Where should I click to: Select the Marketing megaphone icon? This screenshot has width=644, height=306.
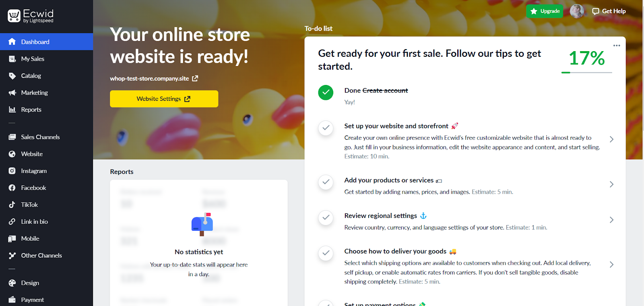tap(12, 93)
